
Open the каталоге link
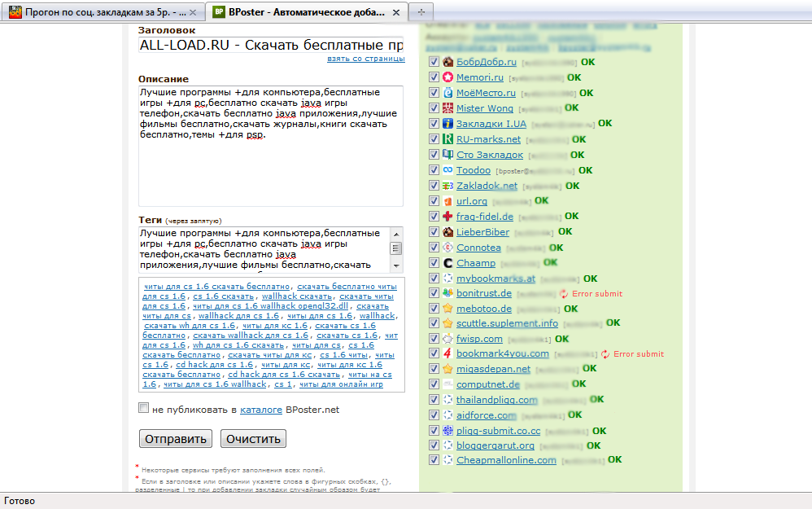pos(261,410)
